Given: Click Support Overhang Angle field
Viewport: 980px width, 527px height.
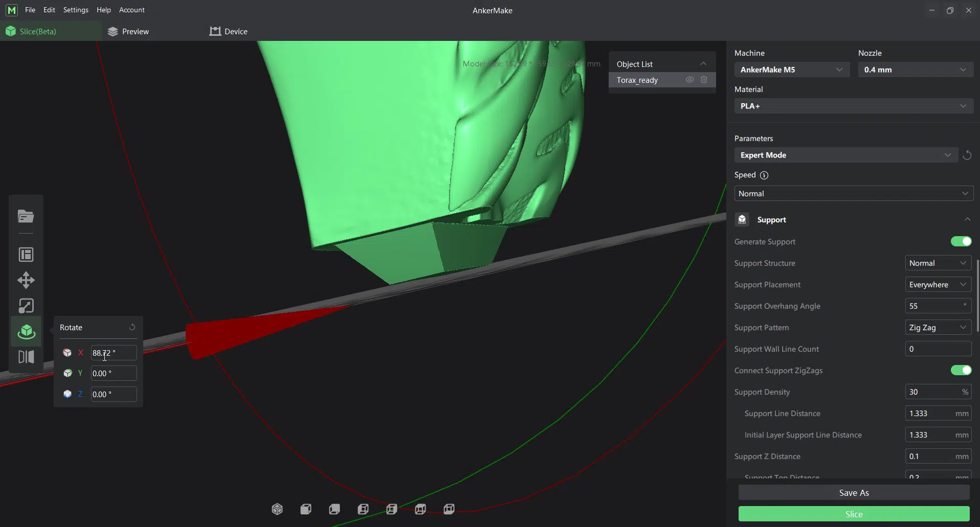Looking at the screenshot, I should click(938, 306).
